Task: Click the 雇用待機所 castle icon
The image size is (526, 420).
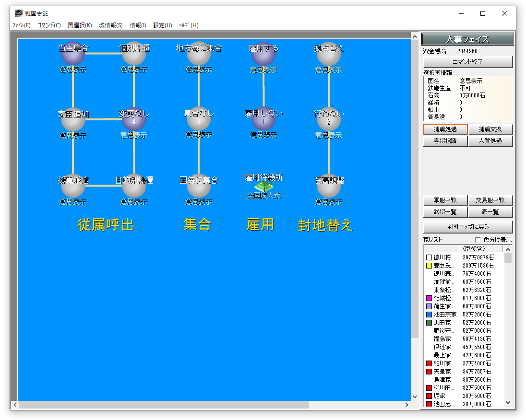Action: [263, 187]
